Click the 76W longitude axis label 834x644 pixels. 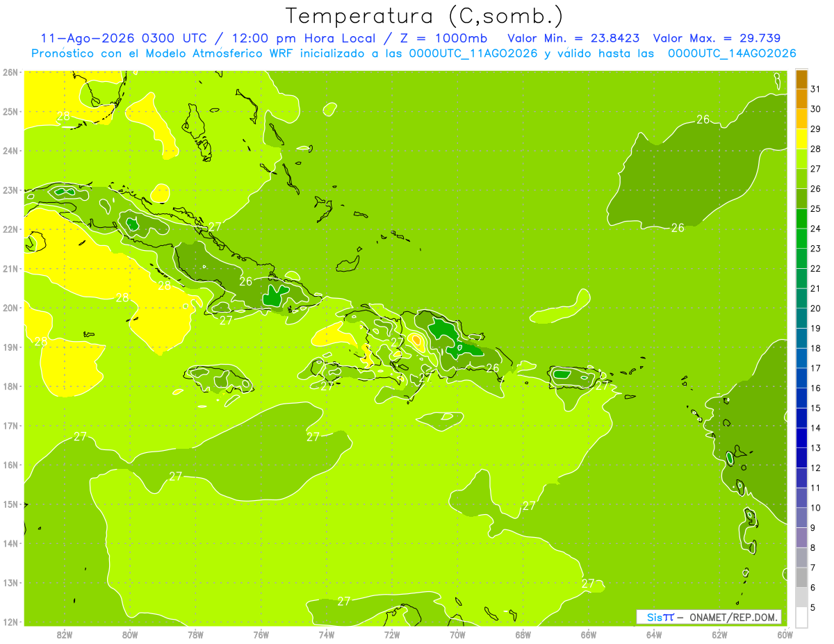pyautogui.click(x=261, y=634)
